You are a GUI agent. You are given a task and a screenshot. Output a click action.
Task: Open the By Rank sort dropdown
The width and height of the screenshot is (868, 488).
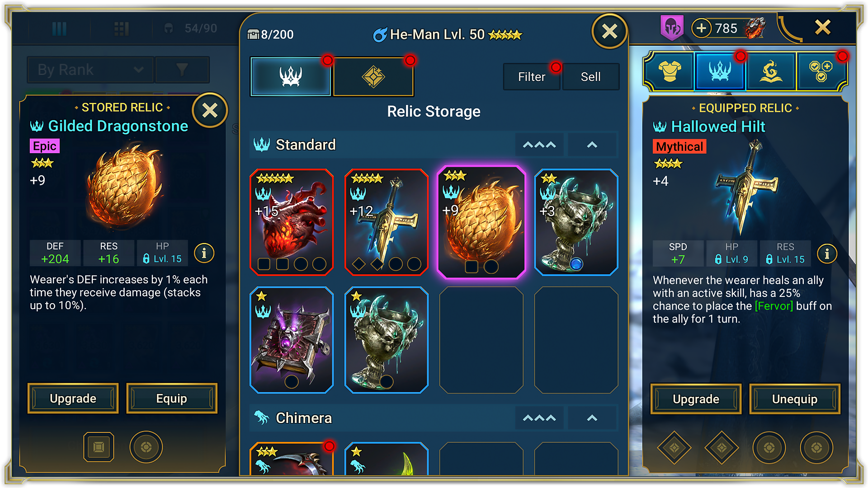click(90, 70)
